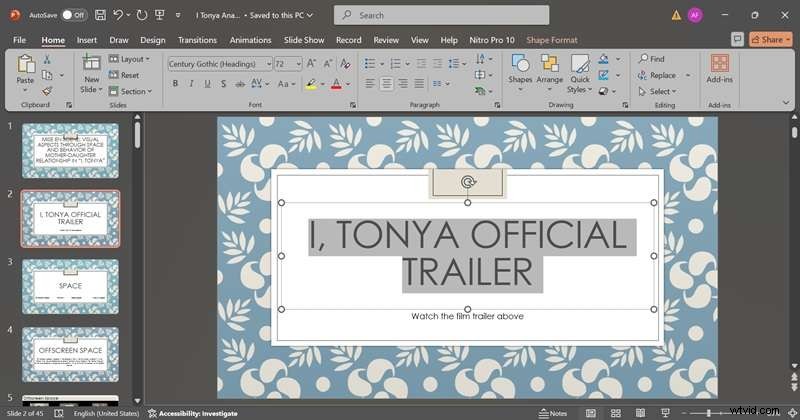The image size is (800, 420).
Task: Click the Increase Font Size icon
Action: pyautogui.click(x=311, y=64)
